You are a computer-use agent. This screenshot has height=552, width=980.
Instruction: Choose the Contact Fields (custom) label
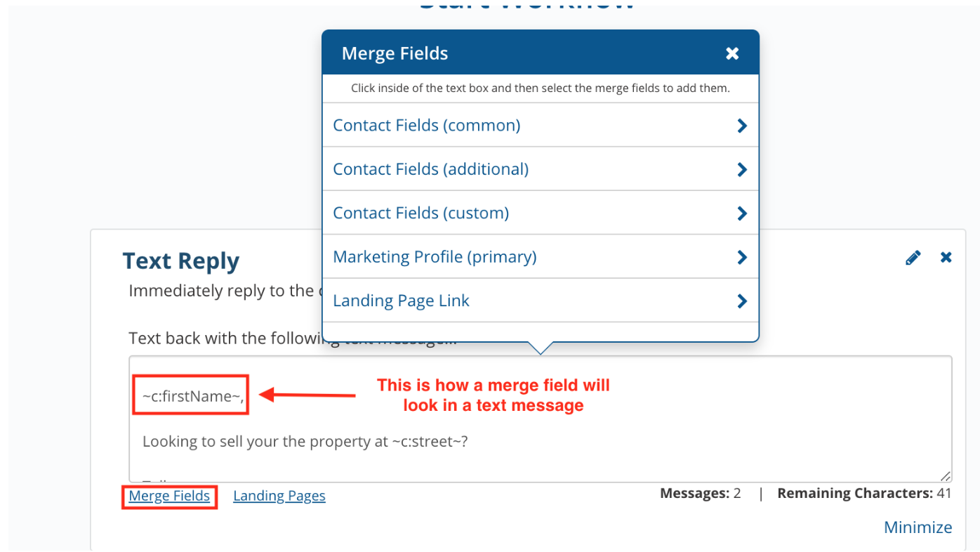[421, 213]
